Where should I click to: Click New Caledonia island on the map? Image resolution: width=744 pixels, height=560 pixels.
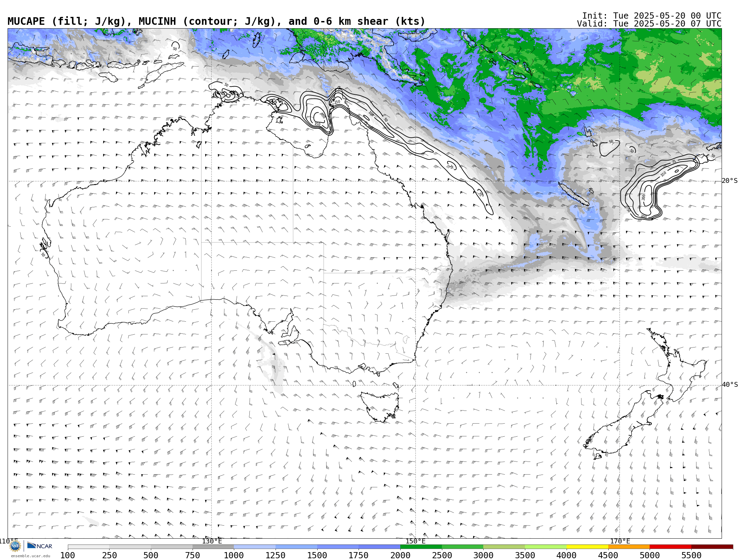(x=573, y=194)
